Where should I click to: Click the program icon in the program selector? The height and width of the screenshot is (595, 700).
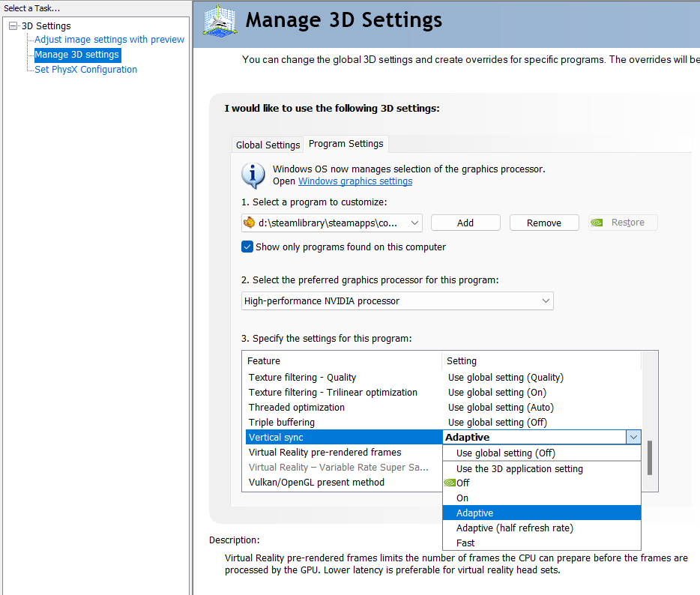pyautogui.click(x=249, y=223)
